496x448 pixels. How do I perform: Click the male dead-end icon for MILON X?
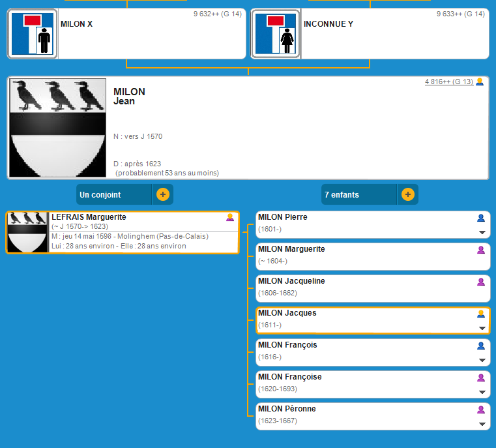(x=32, y=34)
